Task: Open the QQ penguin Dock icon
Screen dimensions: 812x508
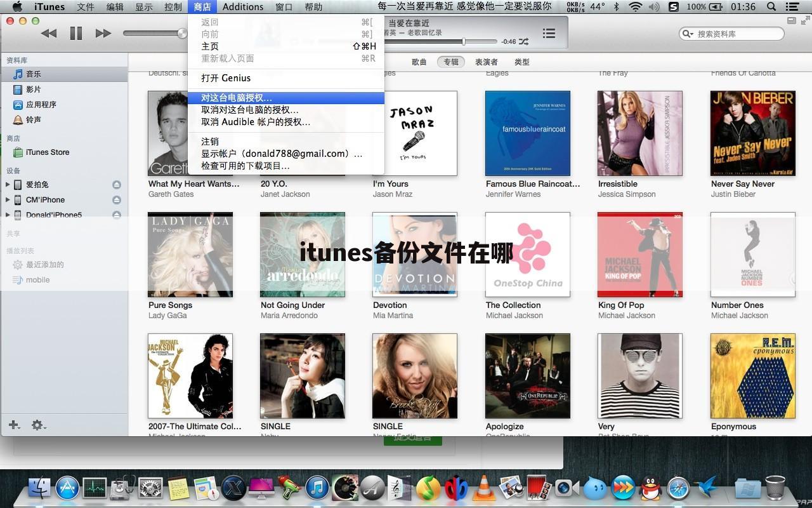Action: coord(651,488)
